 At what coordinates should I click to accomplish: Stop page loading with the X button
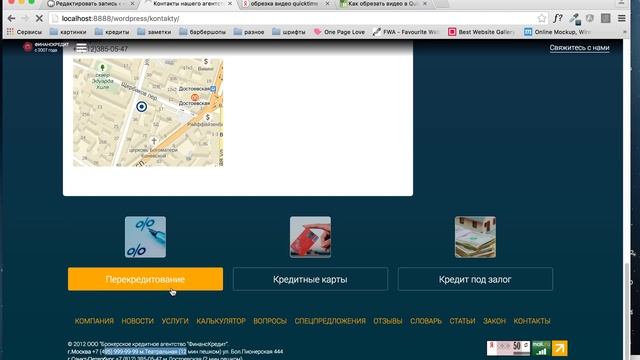click(39, 18)
